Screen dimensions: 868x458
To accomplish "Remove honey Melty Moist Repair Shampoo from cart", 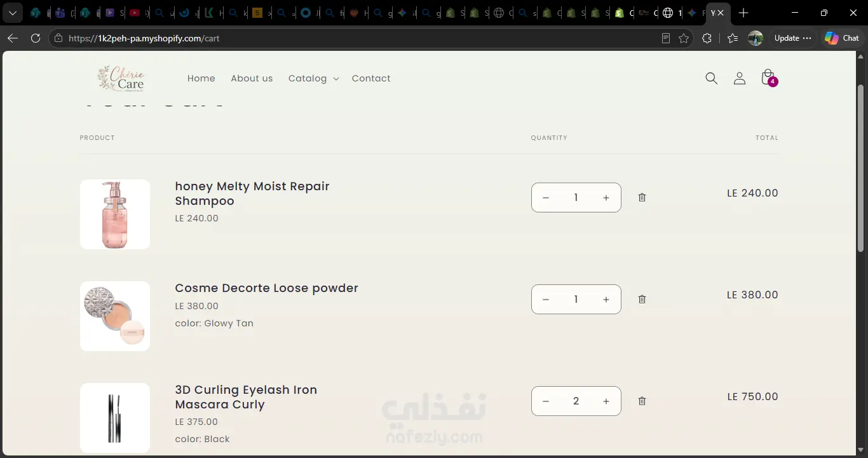I will pyautogui.click(x=642, y=197).
